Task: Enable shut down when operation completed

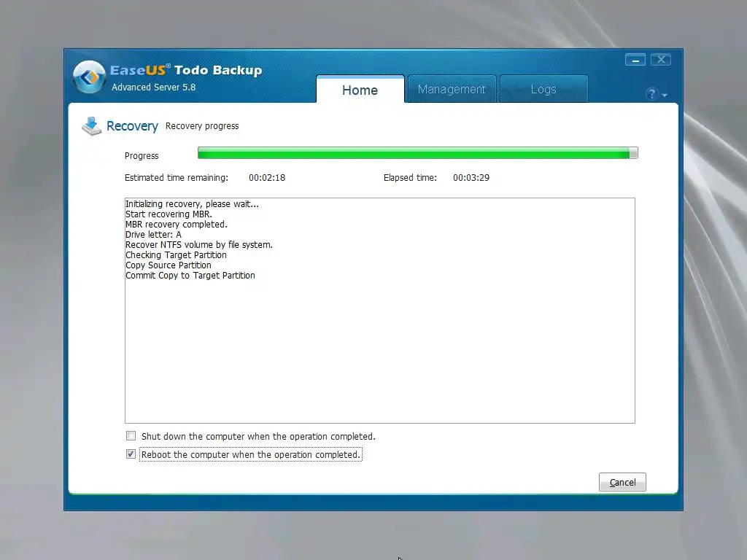Action: click(x=131, y=436)
